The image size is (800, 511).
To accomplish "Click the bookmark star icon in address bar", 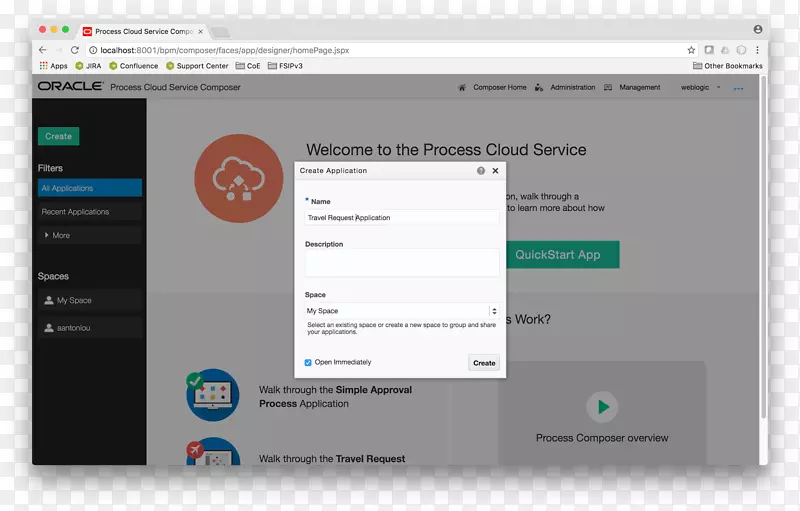I will [691, 50].
